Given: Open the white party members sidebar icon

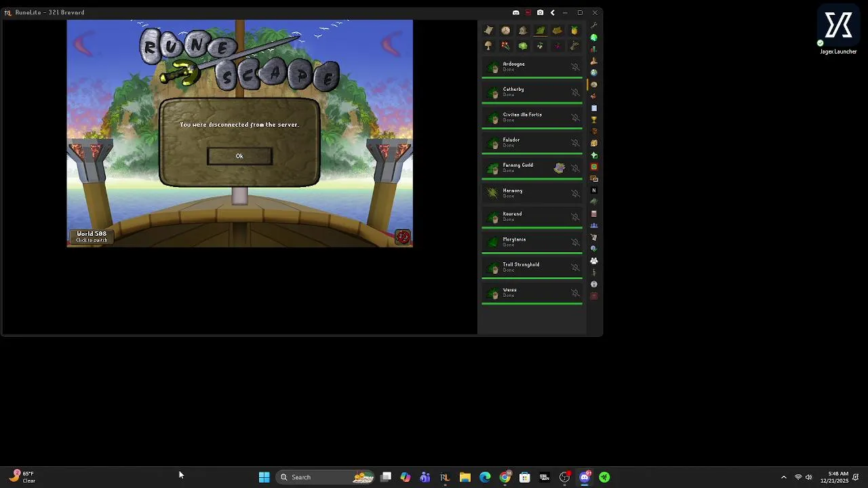Looking at the screenshot, I should point(594,260).
